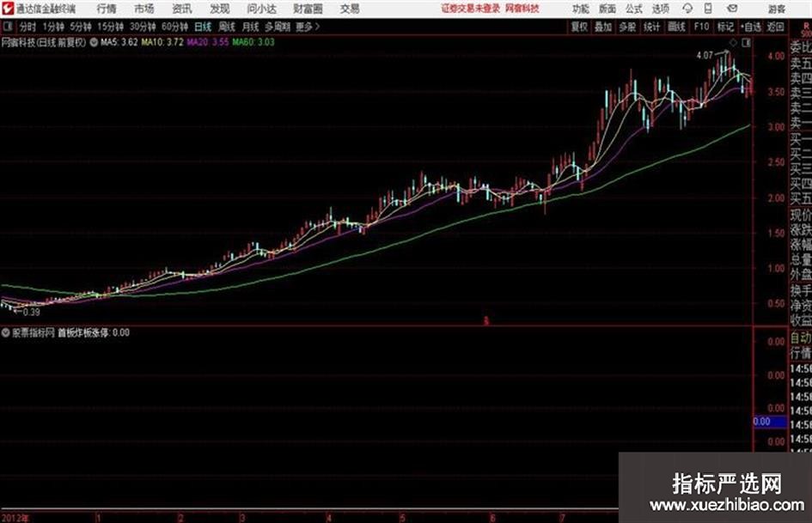
Task: Click the MA10: 3.72 indicator value
Action: coord(162,42)
